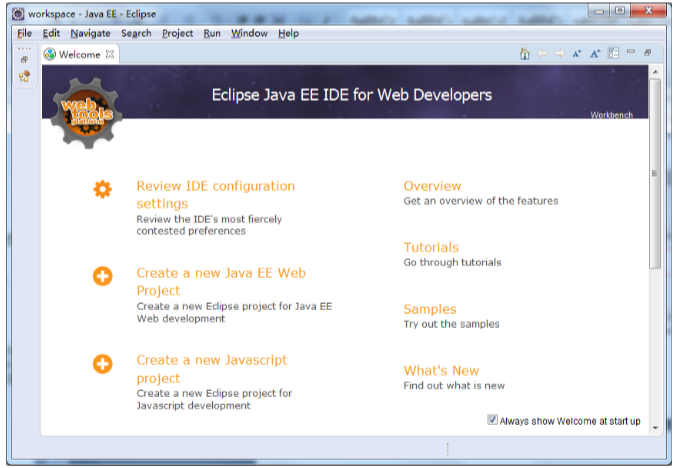
Task: Open the Run menu
Action: pos(212,33)
